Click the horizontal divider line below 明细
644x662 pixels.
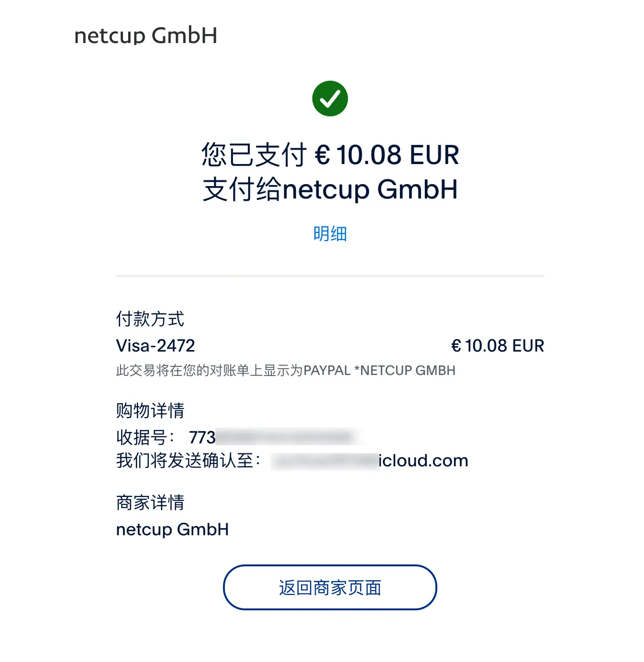tap(330, 276)
